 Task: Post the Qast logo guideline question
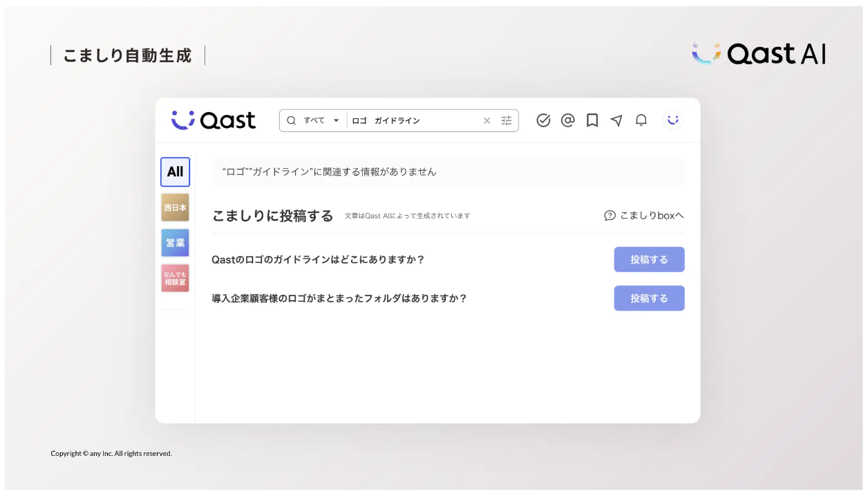click(x=649, y=259)
